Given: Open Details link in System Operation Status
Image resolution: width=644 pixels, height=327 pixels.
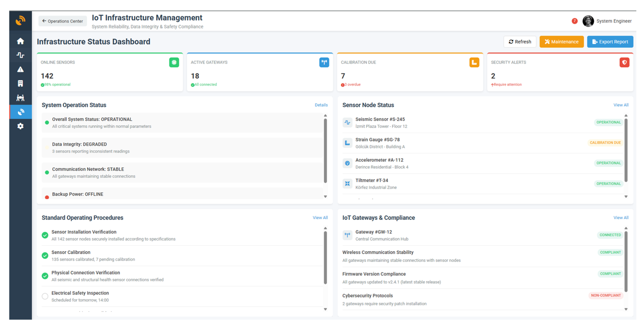Looking at the screenshot, I should click(x=321, y=105).
